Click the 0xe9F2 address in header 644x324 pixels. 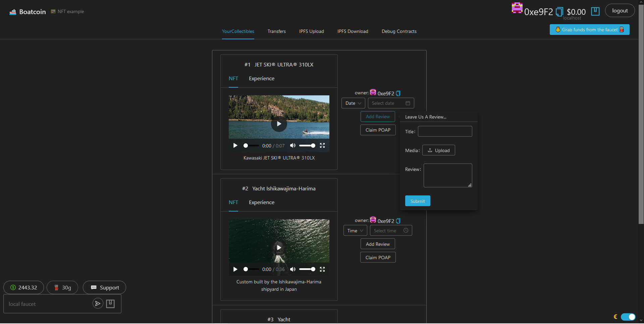pos(538,12)
